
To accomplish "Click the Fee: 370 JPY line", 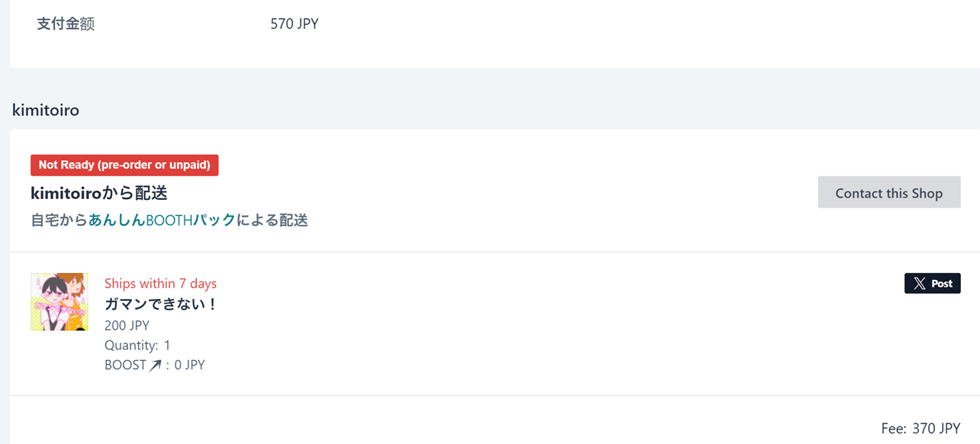I will pos(921,429).
